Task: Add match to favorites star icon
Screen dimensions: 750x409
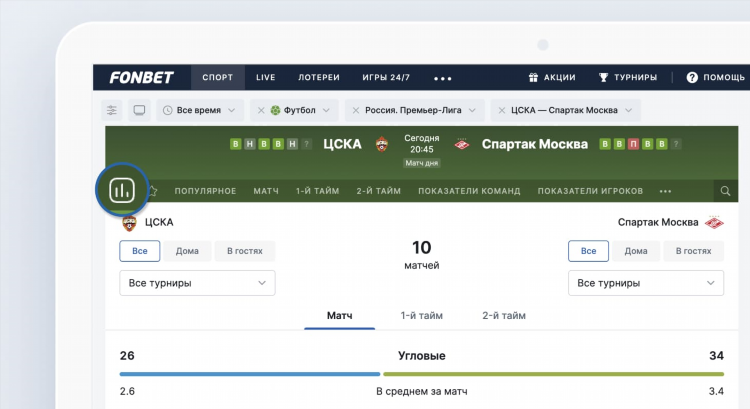Action: pyautogui.click(x=153, y=191)
